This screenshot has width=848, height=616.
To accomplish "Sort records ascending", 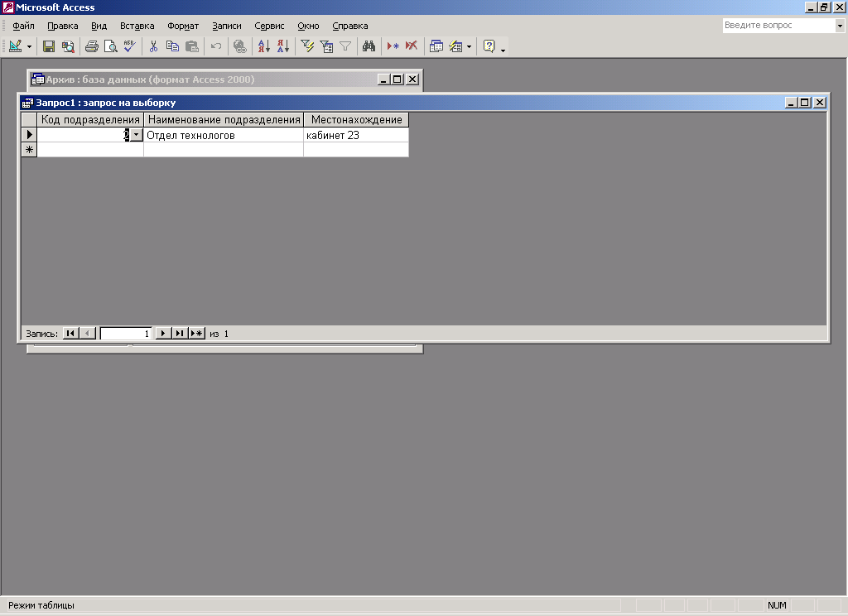I will (263, 46).
